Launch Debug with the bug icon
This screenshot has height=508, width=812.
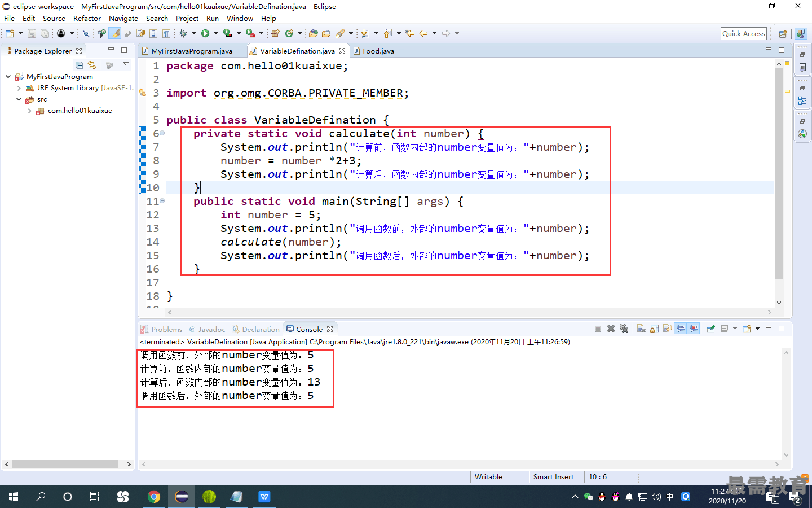(x=183, y=34)
